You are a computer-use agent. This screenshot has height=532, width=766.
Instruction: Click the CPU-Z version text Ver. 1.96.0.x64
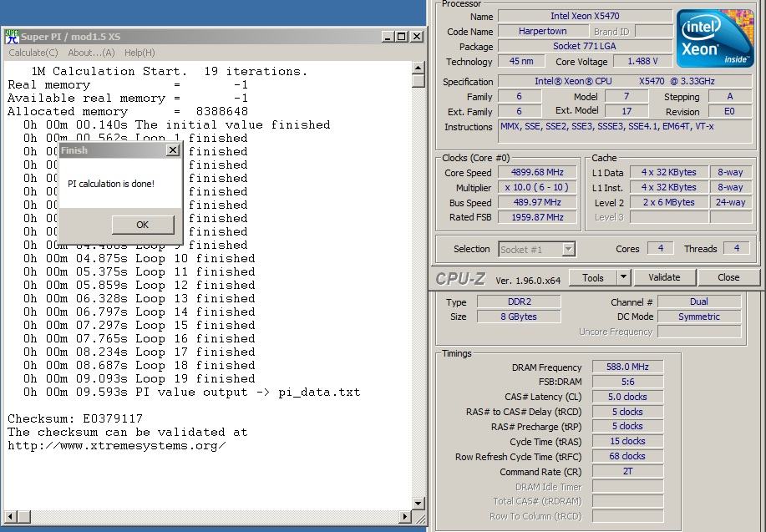click(x=528, y=281)
